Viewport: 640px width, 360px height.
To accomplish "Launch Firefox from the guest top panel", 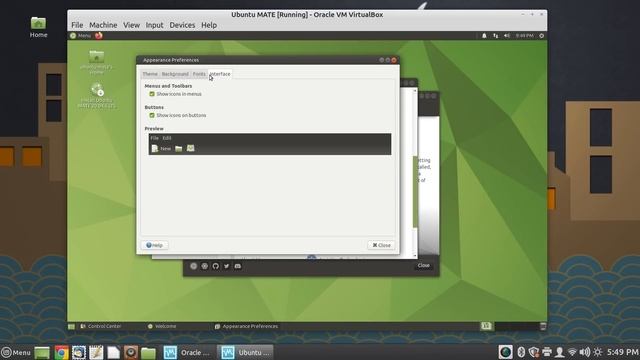I will (99, 36).
